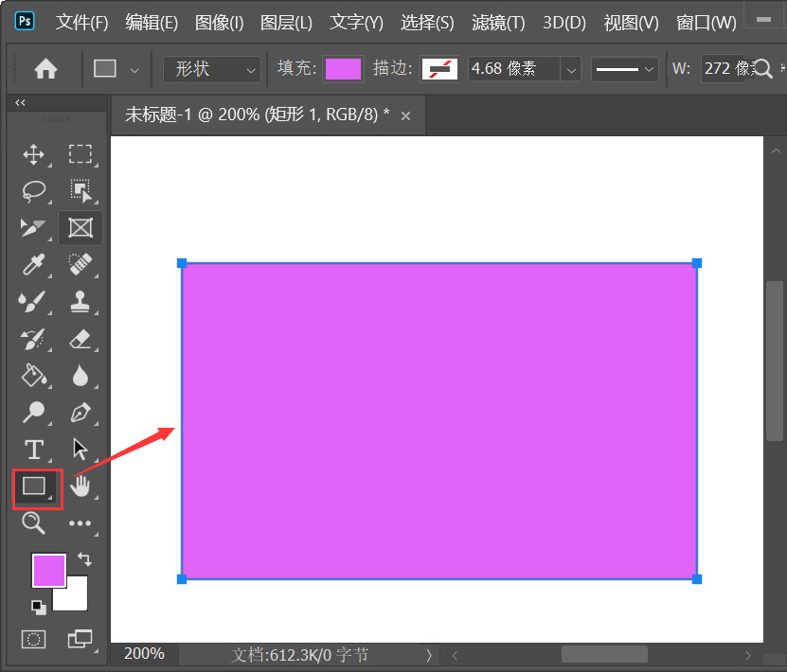Open the Photoshop Home screen
The width and height of the screenshot is (787, 672).
45,68
